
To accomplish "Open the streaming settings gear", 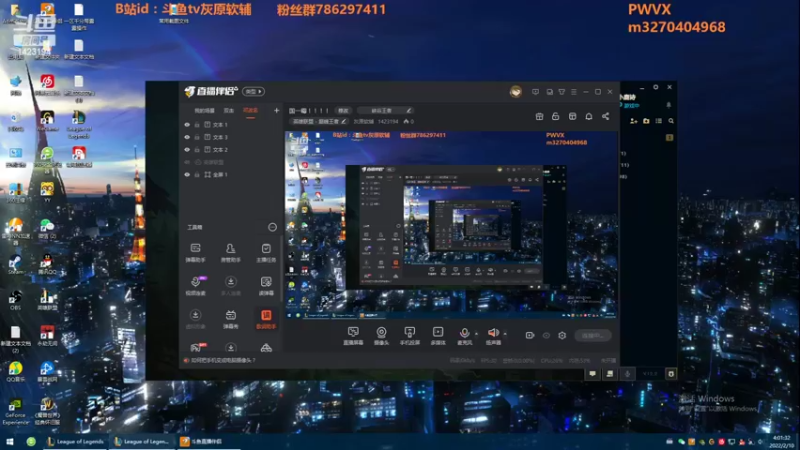I will 562,335.
